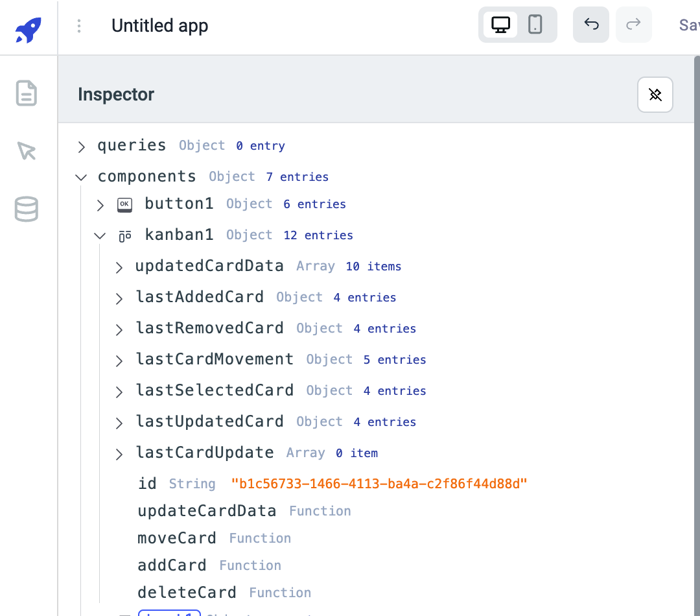Select the lastSelectedCard tree entry
The width and height of the screenshot is (700, 616).
(x=215, y=390)
